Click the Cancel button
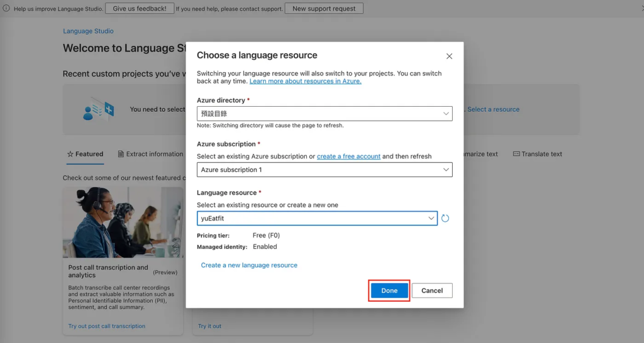 [x=432, y=291]
